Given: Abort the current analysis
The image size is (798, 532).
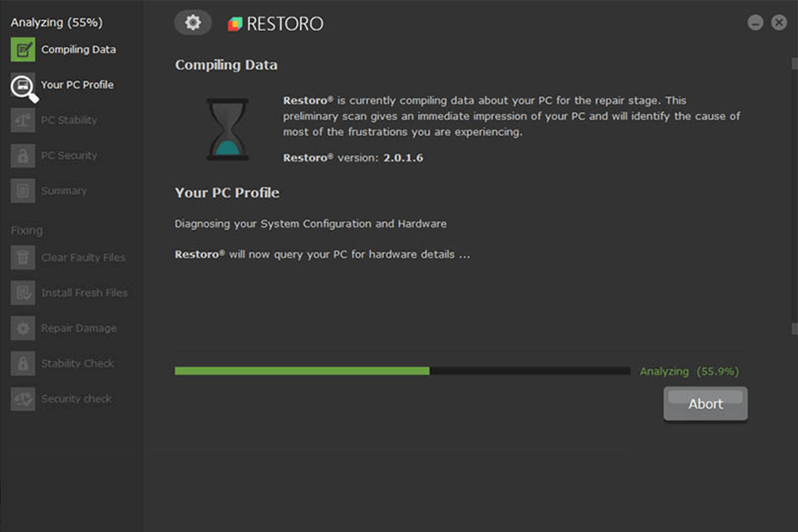Looking at the screenshot, I should pyautogui.click(x=706, y=404).
